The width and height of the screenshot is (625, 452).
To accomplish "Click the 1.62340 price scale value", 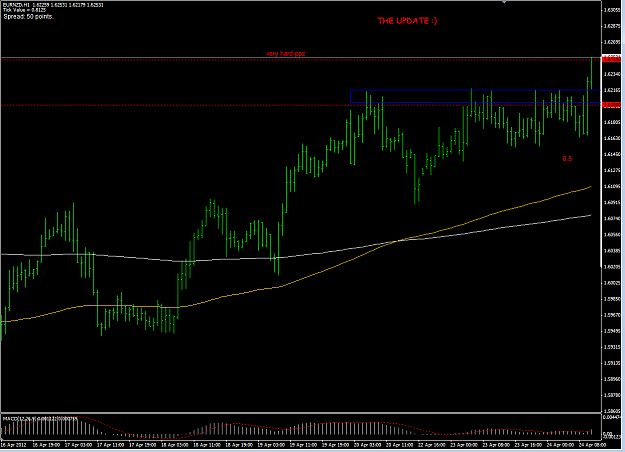I will tap(612, 74).
